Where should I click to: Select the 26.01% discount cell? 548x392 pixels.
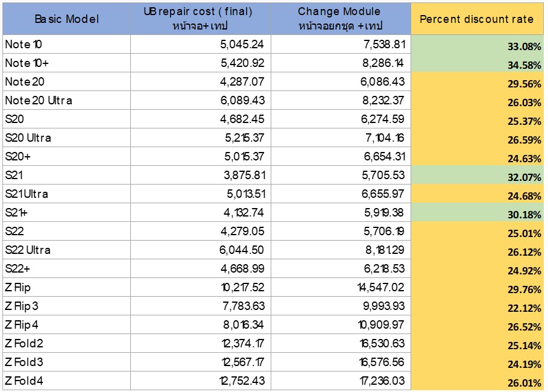click(477, 381)
